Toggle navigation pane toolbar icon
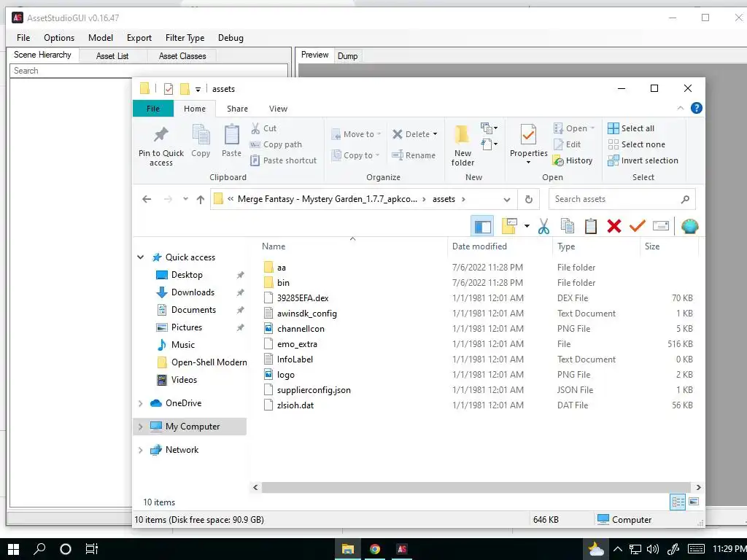Viewport: 747px width, 560px height. 482,226
